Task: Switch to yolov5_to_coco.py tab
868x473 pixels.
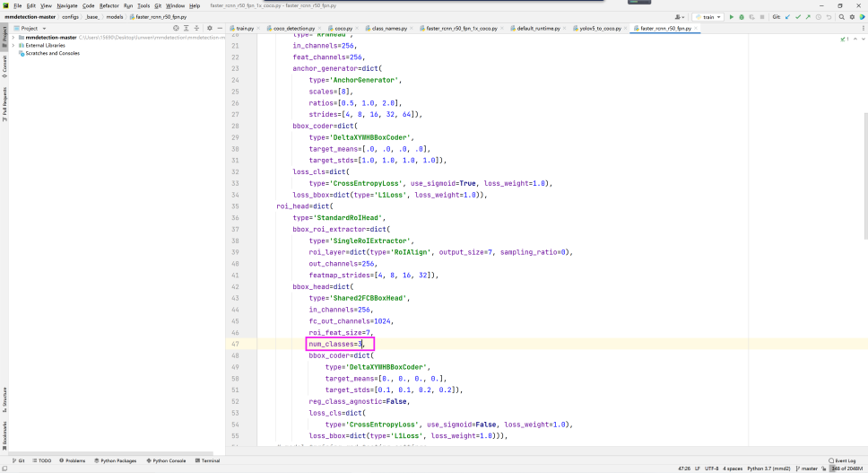Action: tap(600, 28)
